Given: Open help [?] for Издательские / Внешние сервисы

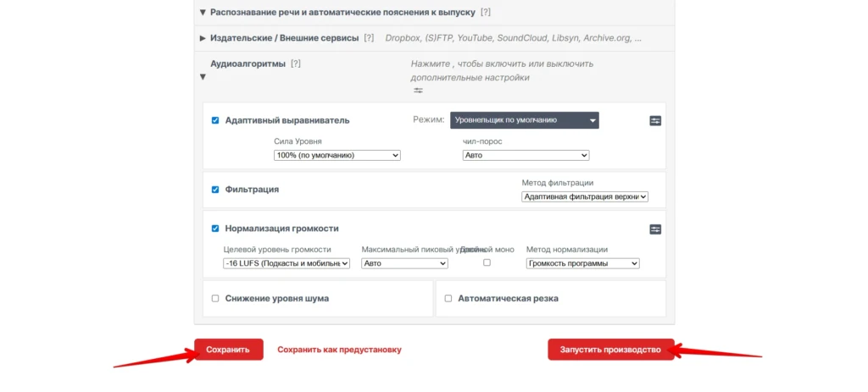Looking at the screenshot, I should click(x=369, y=38).
